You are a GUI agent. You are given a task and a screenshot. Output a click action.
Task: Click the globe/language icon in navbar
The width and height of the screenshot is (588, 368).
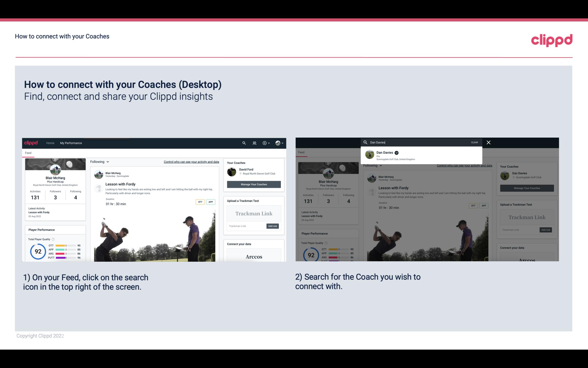coord(277,143)
